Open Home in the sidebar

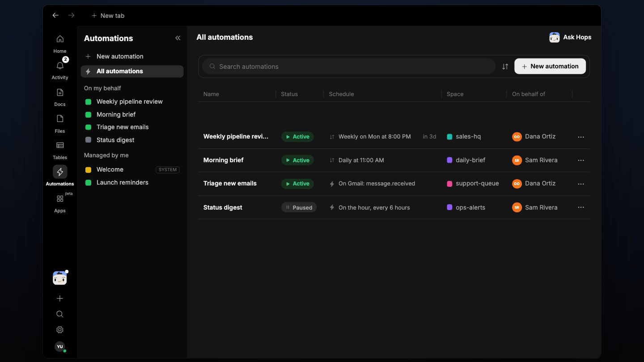click(60, 44)
